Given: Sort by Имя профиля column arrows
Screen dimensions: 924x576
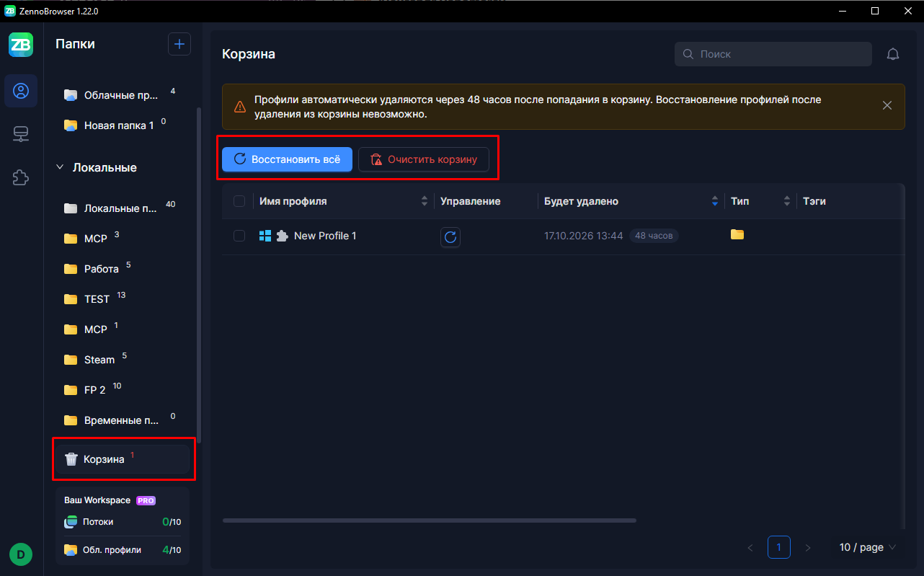Looking at the screenshot, I should (425, 201).
